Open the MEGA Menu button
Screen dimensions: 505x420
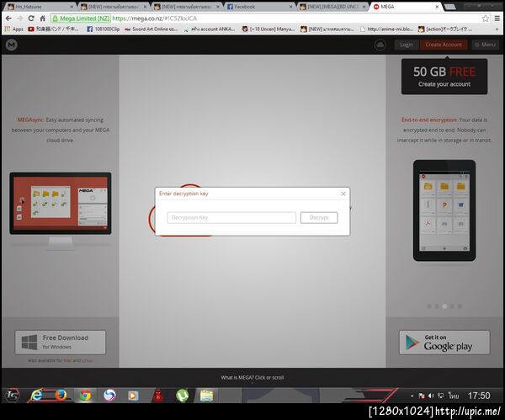[486, 45]
